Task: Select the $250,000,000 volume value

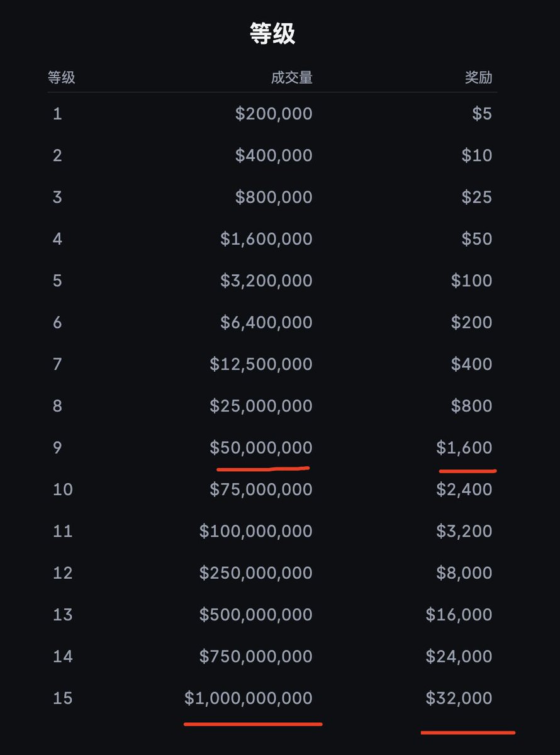Action: [256, 573]
